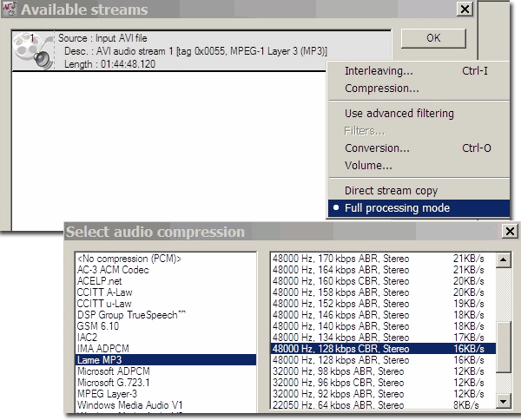Click the format list scroll down arrow
This screenshot has width=521, height=420.
coord(503,402)
